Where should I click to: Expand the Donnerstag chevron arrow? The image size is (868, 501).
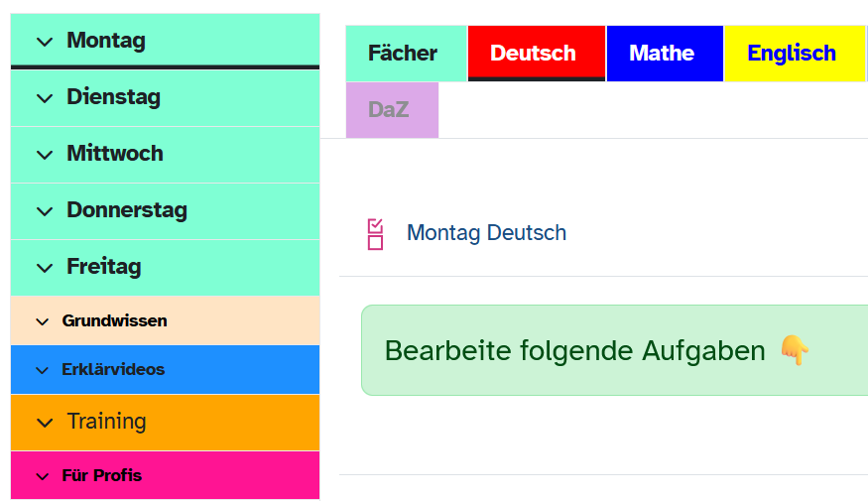(x=44, y=211)
